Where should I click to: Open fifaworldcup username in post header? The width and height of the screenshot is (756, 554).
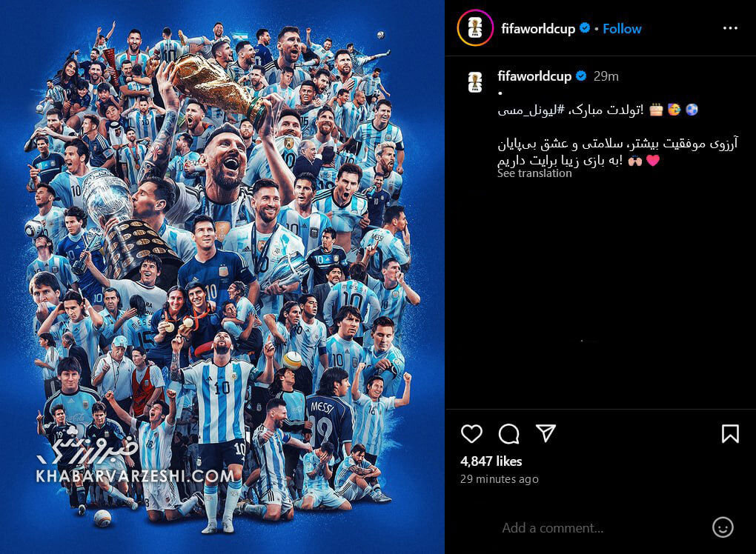pyautogui.click(x=538, y=29)
